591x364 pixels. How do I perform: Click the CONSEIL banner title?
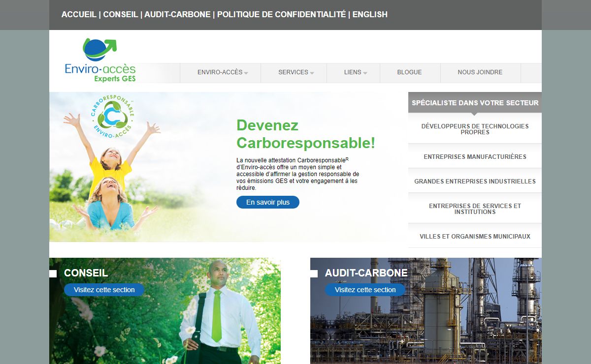coord(86,273)
